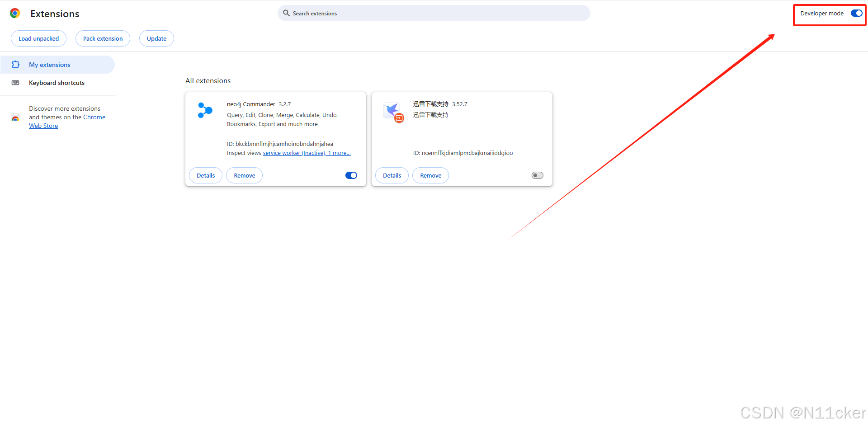Toggle Developer mode switch

[856, 13]
